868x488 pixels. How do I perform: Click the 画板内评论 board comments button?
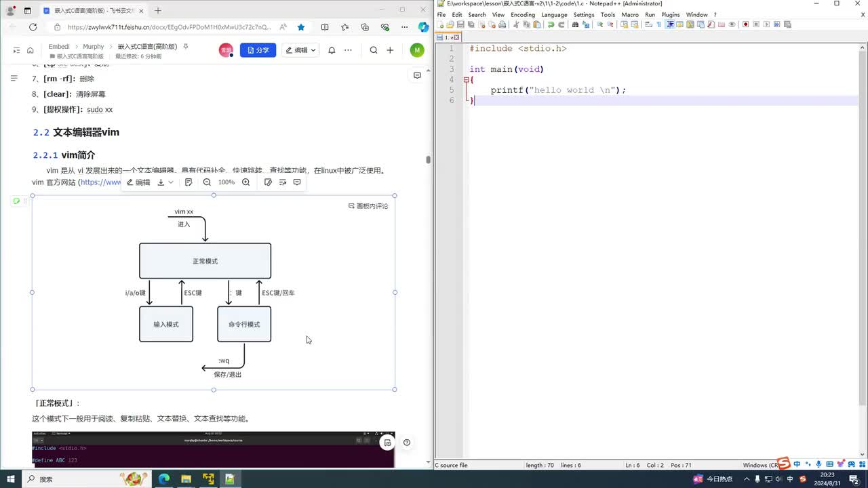[368, 206]
